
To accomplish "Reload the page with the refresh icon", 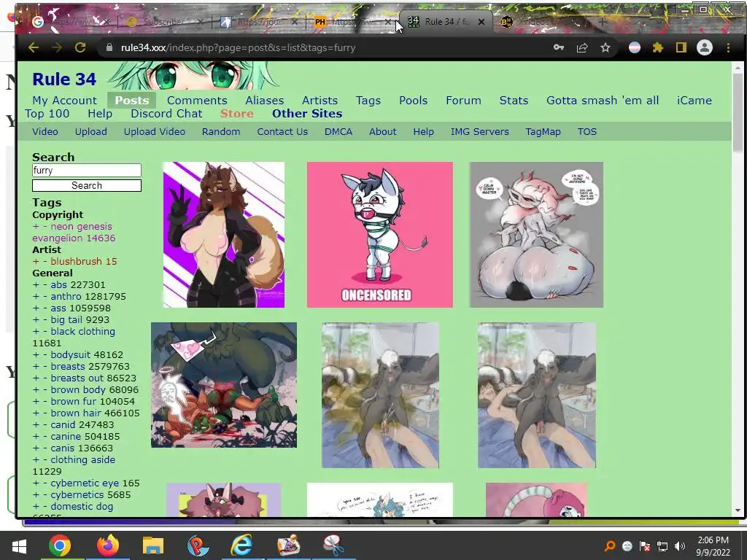I will pos(80,47).
